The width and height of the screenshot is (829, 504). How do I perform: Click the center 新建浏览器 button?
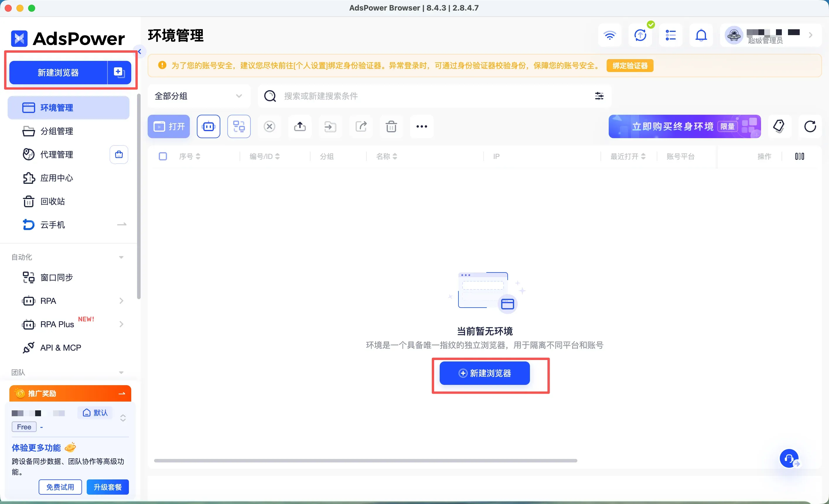[485, 373]
